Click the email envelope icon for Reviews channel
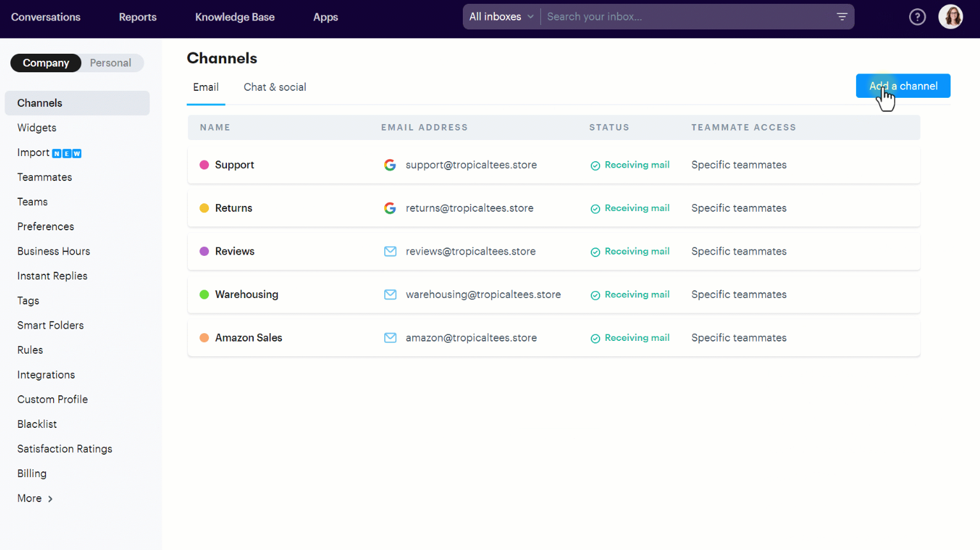 pos(390,251)
